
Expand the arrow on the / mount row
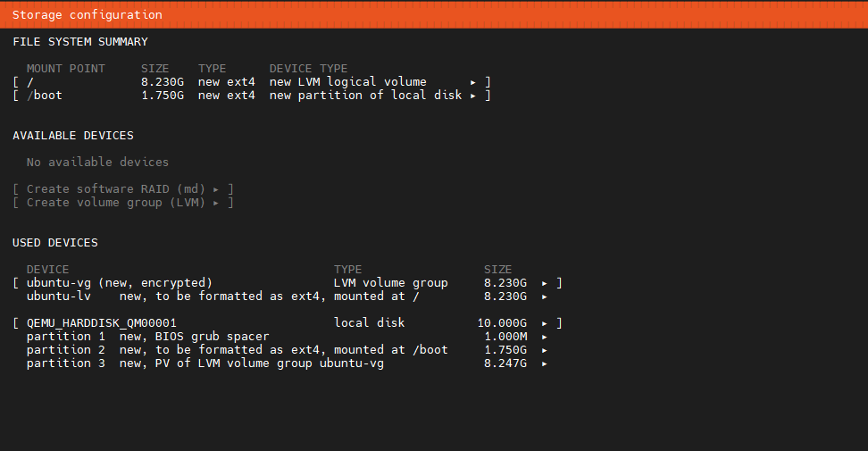(x=473, y=82)
